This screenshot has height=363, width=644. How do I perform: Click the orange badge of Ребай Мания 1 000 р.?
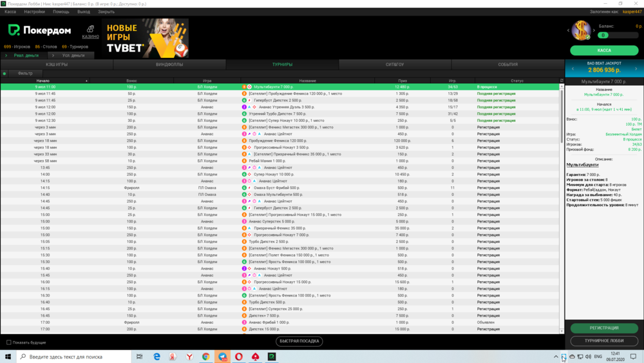tap(244, 161)
